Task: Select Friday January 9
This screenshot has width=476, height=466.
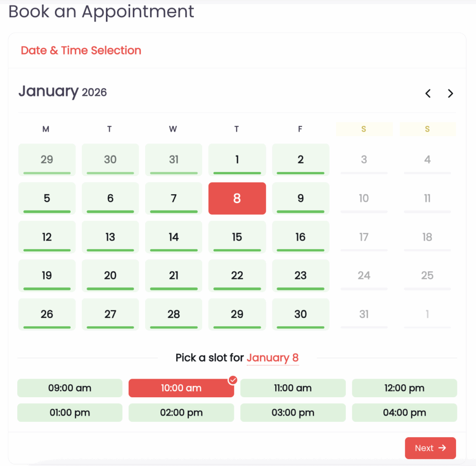Action: 300,198
